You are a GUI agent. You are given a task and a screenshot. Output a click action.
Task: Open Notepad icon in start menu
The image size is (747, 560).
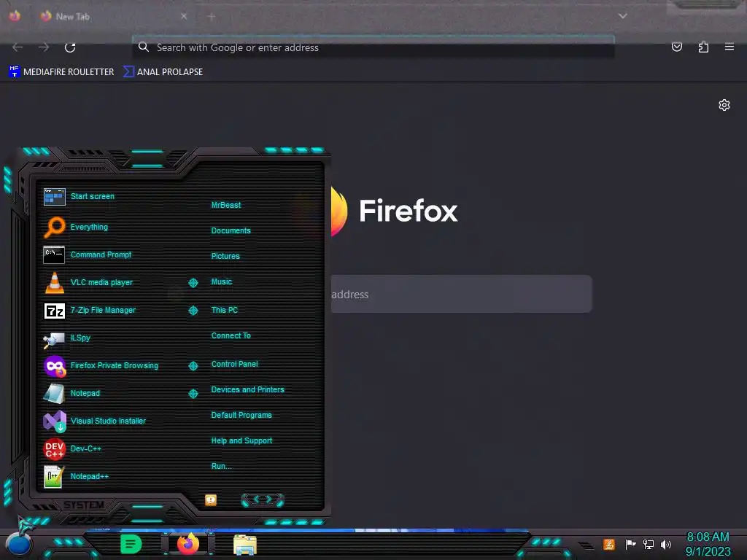[x=54, y=393]
